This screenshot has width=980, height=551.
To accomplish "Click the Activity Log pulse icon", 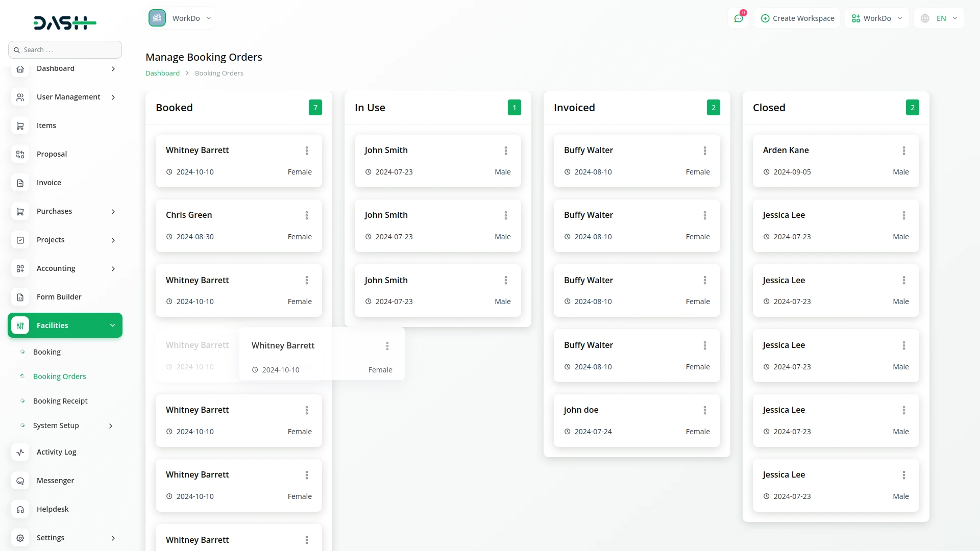I will [20, 452].
